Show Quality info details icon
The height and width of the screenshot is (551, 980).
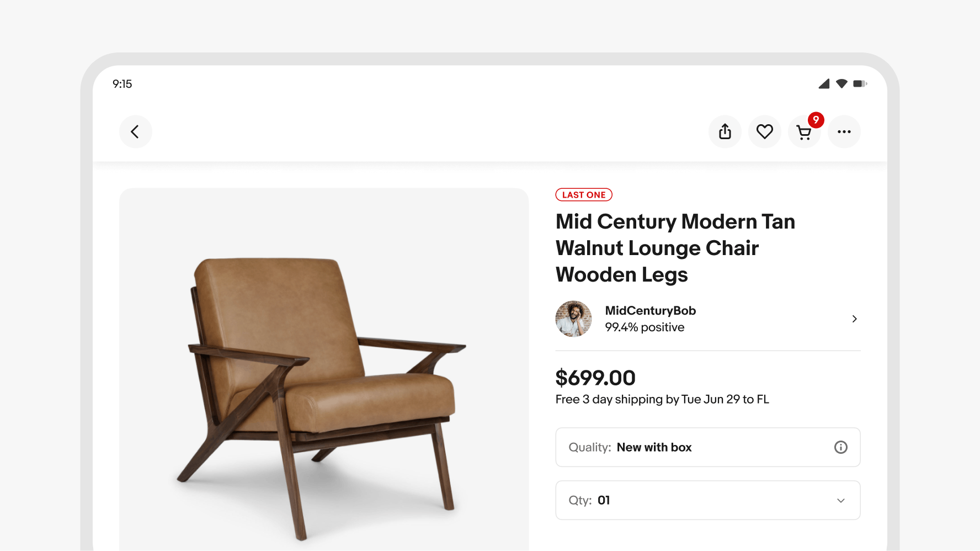pos(840,447)
